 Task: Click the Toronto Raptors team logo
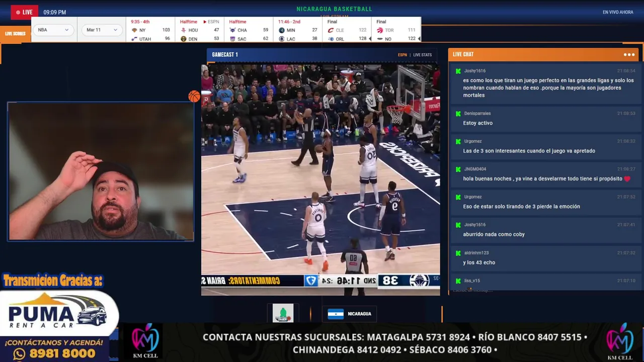(380, 30)
